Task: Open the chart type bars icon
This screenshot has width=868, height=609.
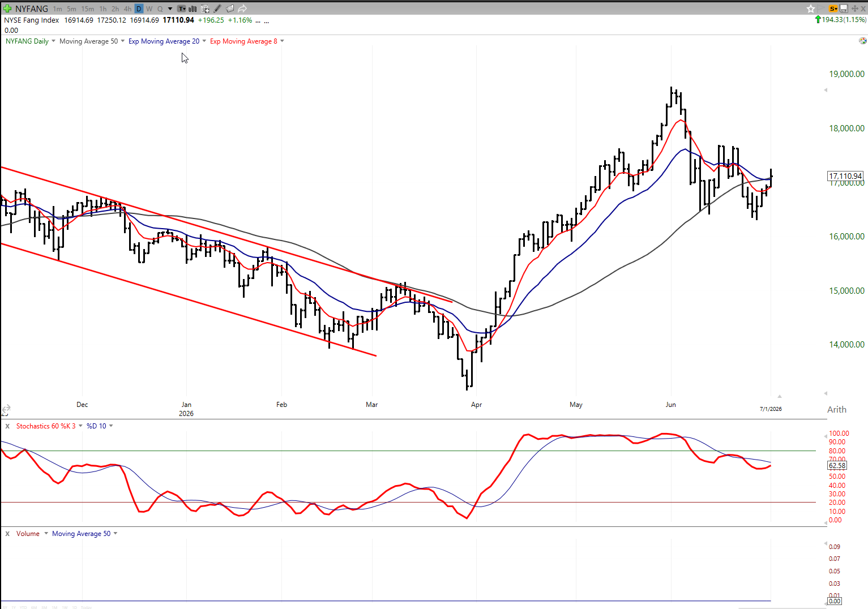Action: 193,8
